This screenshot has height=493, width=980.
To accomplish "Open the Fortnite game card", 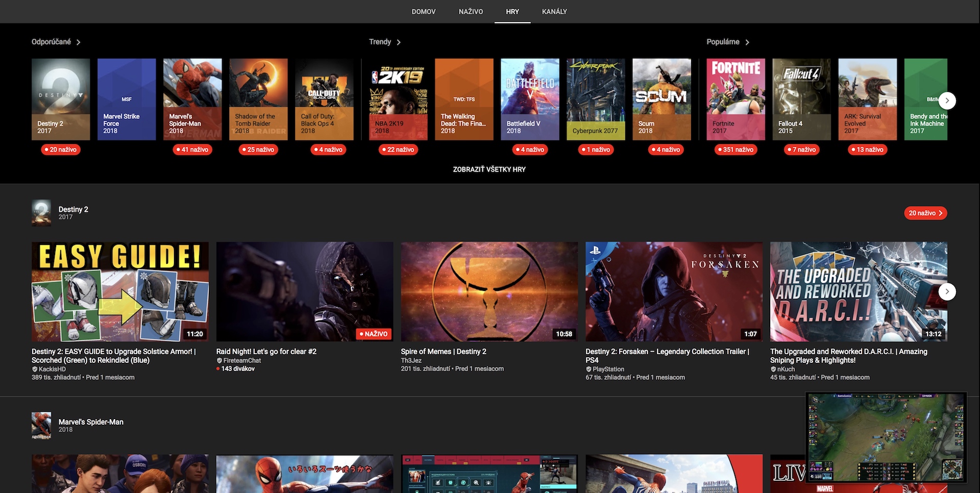I will pyautogui.click(x=736, y=99).
